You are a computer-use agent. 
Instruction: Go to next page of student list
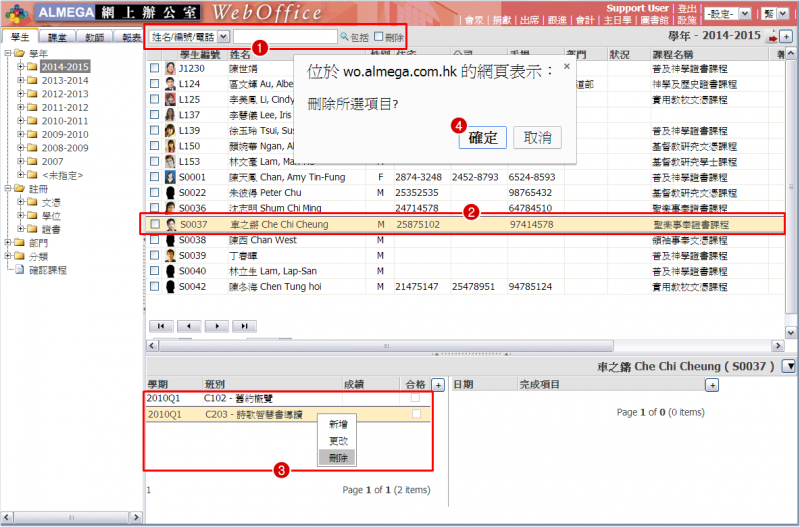point(217,326)
